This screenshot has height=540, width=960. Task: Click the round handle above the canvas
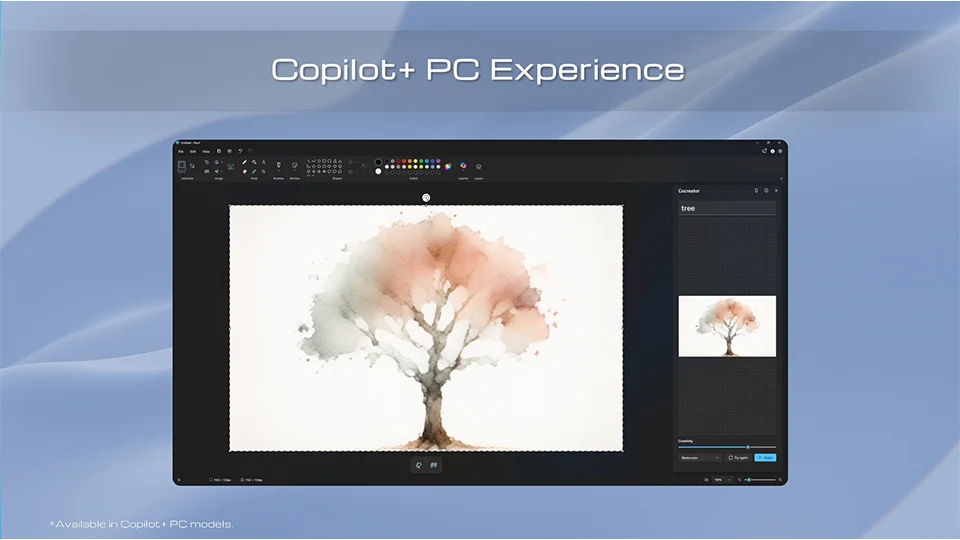click(x=426, y=197)
